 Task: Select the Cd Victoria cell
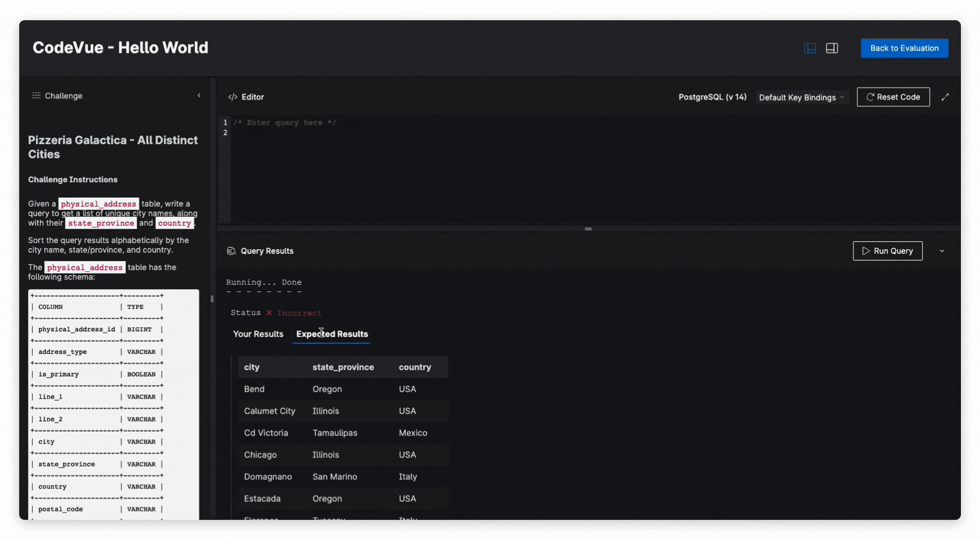tap(266, 433)
